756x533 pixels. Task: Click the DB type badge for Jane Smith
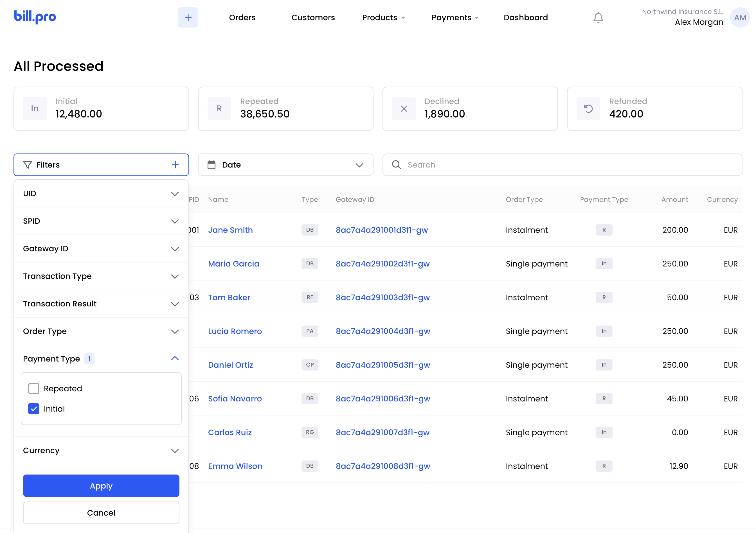310,230
